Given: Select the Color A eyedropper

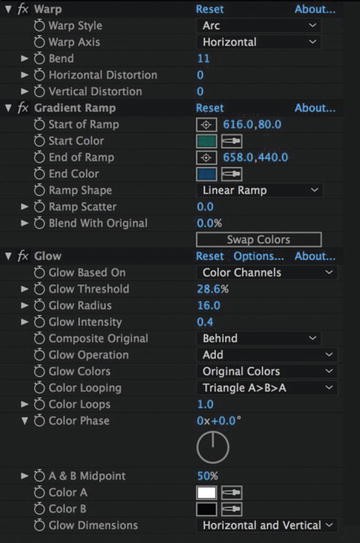Looking at the screenshot, I should (x=232, y=492).
